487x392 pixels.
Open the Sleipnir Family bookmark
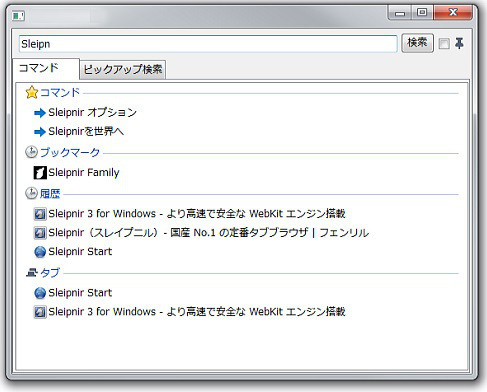click(84, 172)
